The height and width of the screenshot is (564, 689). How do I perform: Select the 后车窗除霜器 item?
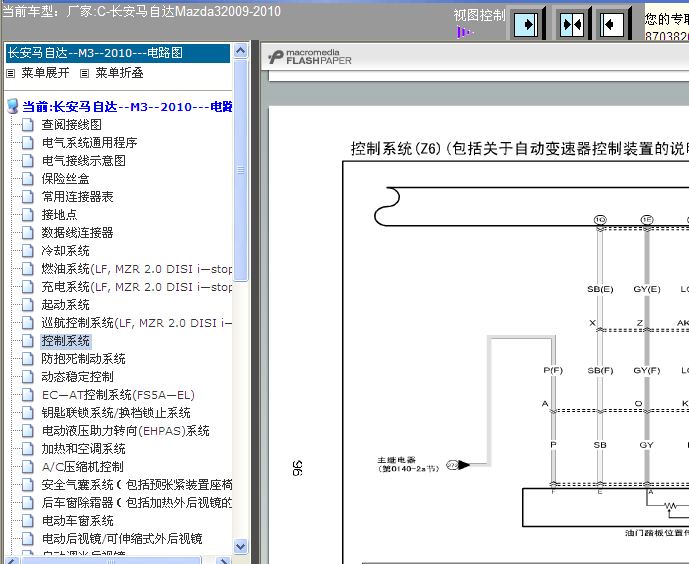(x=137, y=503)
